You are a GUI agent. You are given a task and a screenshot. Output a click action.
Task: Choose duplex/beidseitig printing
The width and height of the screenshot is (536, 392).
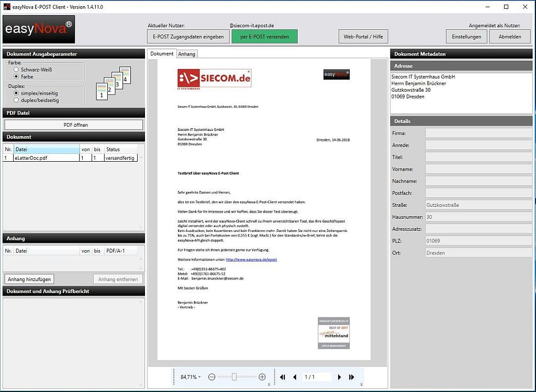coord(16,100)
